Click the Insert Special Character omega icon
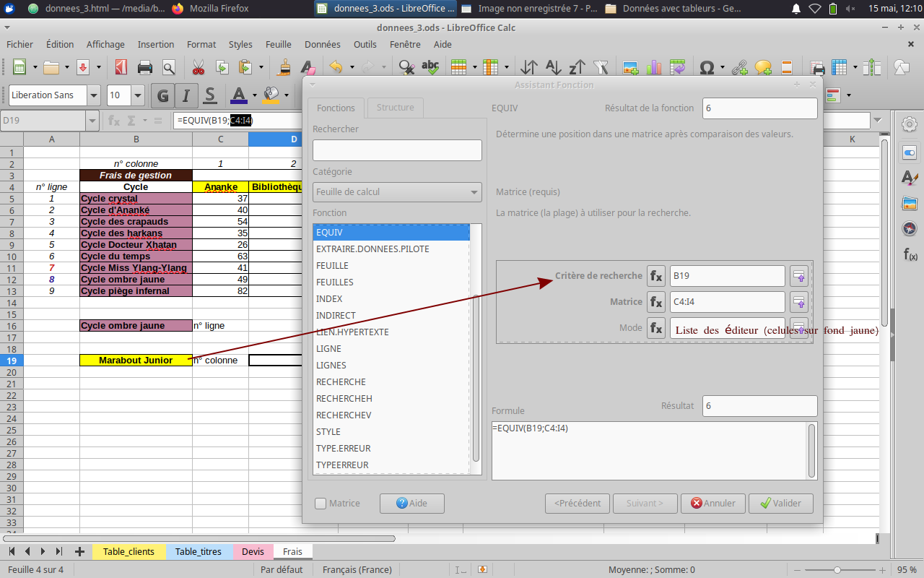Viewport: 924px width, 578px height. (x=707, y=68)
